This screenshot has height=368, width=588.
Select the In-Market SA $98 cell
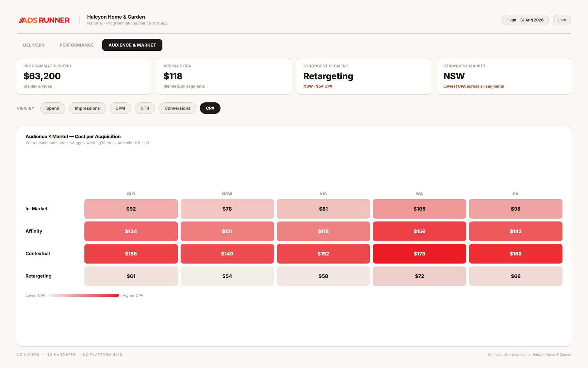pos(515,209)
